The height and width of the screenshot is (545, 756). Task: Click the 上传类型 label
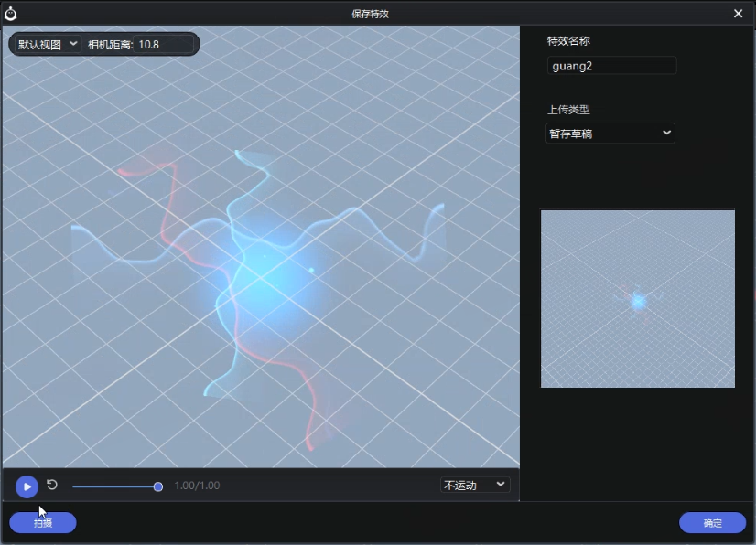point(569,110)
